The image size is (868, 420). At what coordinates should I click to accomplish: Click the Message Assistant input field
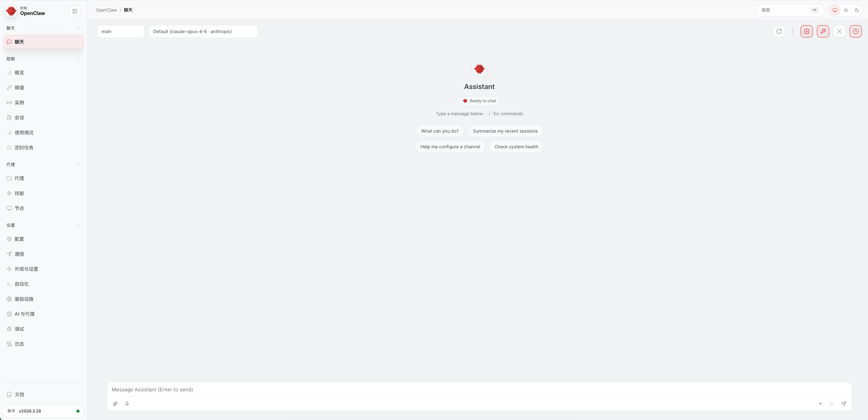coord(479,389)
